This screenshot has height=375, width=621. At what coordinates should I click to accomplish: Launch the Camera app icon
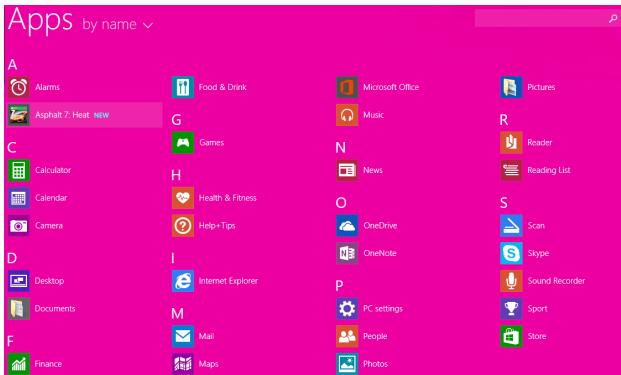[x=19, y=226]
